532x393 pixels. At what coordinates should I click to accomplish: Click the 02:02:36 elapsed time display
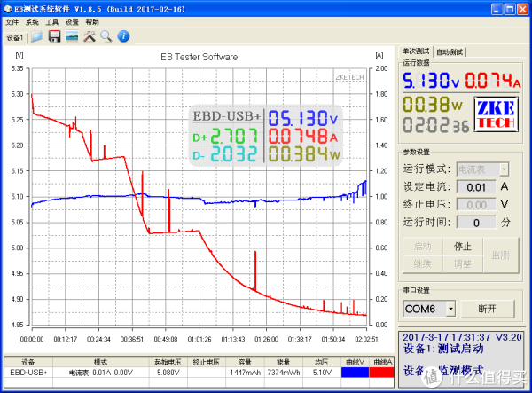436,125
